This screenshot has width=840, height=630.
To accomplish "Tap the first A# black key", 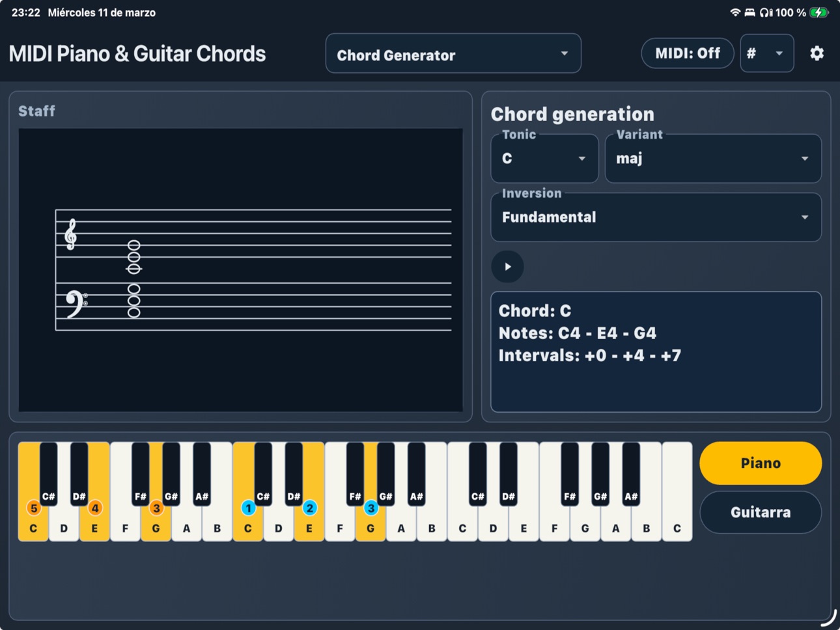I will [x=202, y=474].
